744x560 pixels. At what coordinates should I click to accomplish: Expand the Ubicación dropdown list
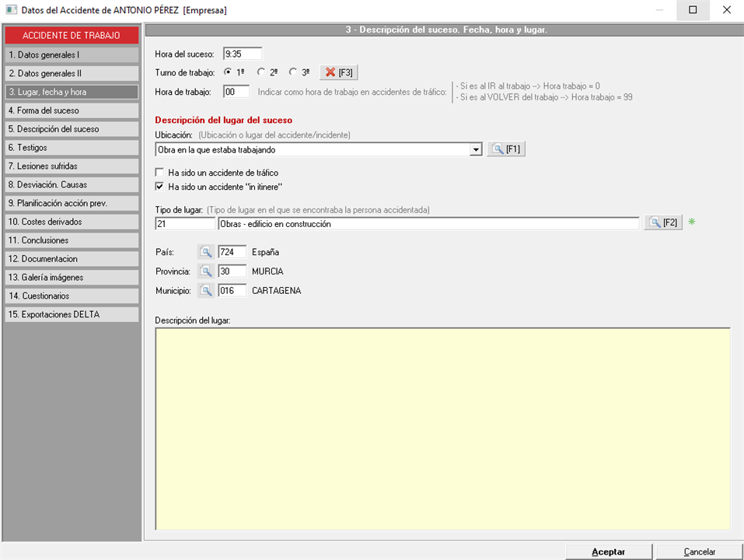coord(476,149)
